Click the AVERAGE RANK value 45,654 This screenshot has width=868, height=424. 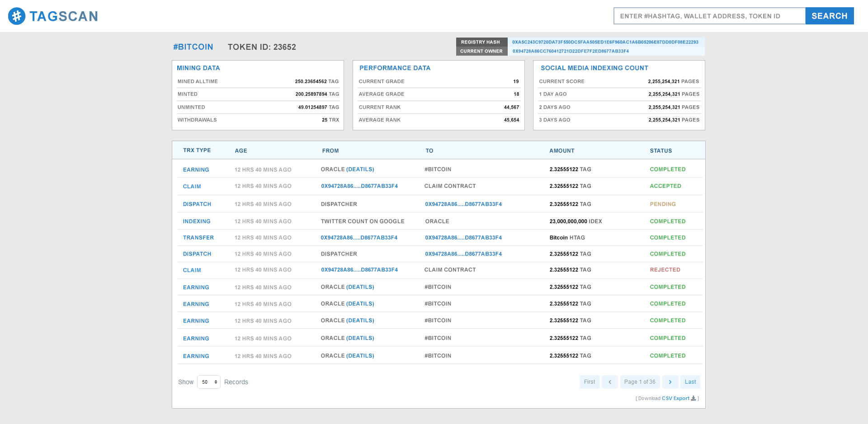[x=511, y=120]
